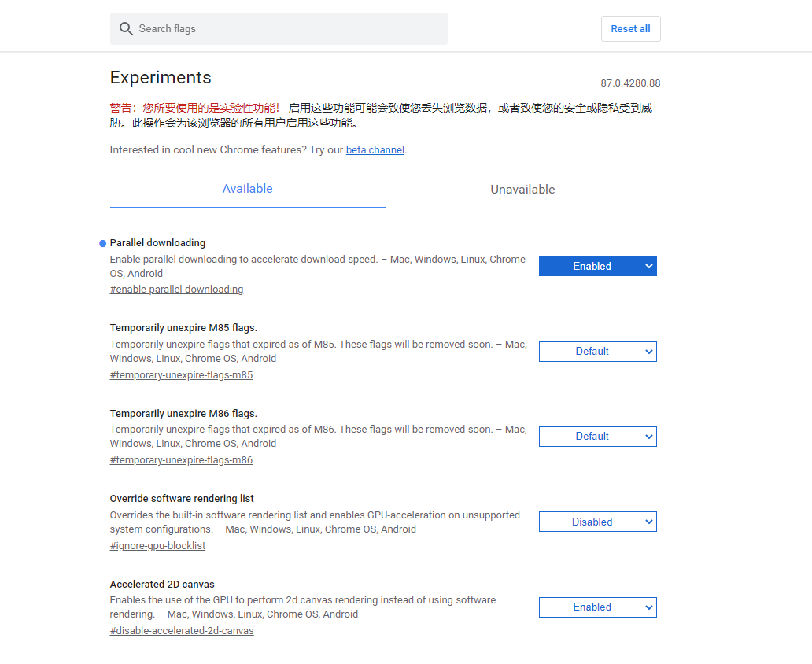The image size is (812, 664).
Task: Click #temporary-unexpire-flags-m86 anchor link
Action: point(181,460)
